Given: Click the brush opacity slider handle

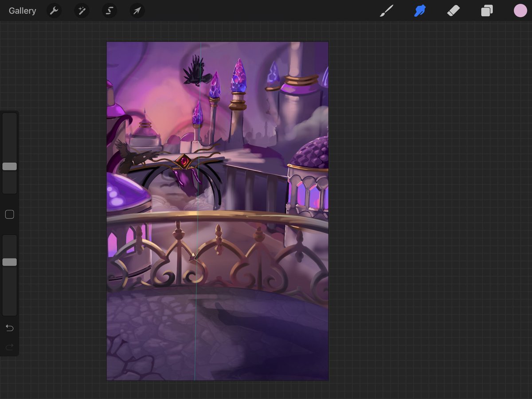Looking at the screenshot, I should coord(9,262).
